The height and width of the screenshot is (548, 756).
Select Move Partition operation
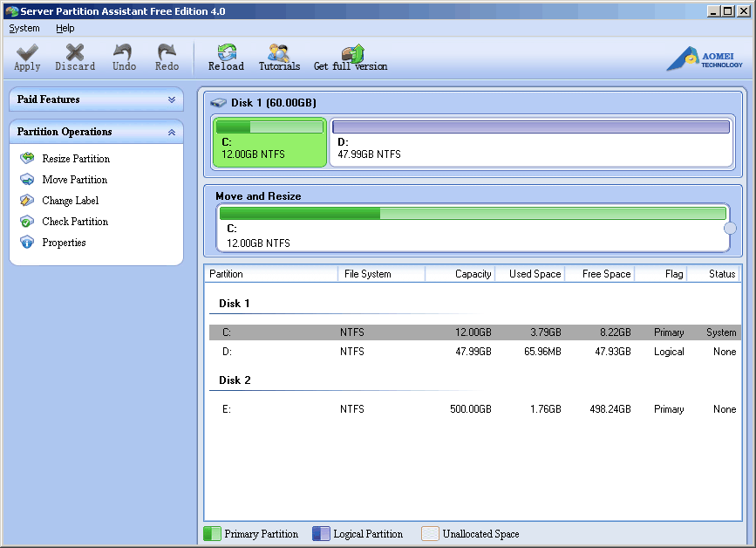pyautogui.click(x=75, y=180)
